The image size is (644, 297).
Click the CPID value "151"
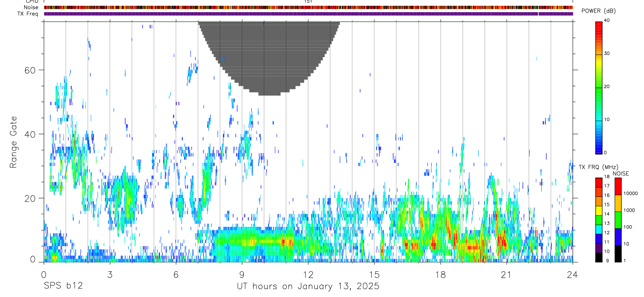[308, 2]
